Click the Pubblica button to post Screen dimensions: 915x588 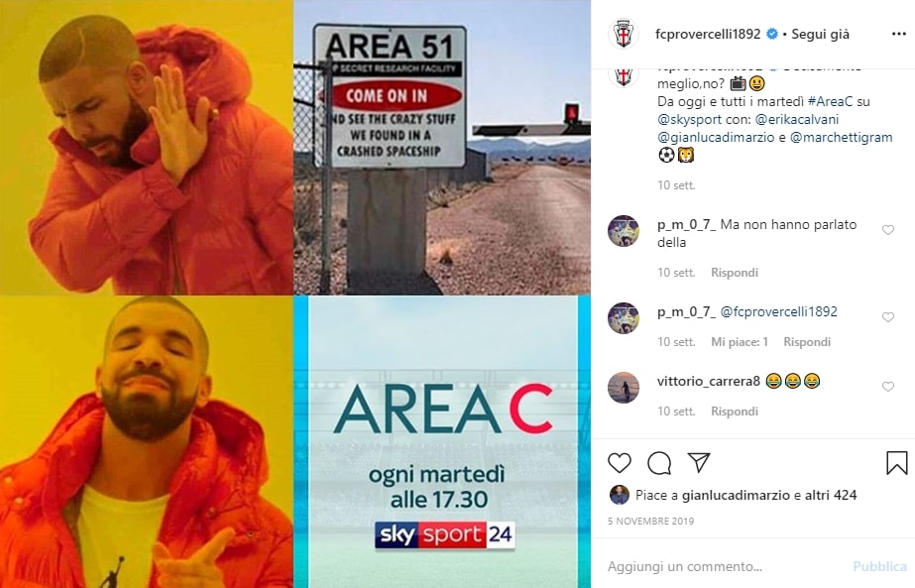coord(879,566)
